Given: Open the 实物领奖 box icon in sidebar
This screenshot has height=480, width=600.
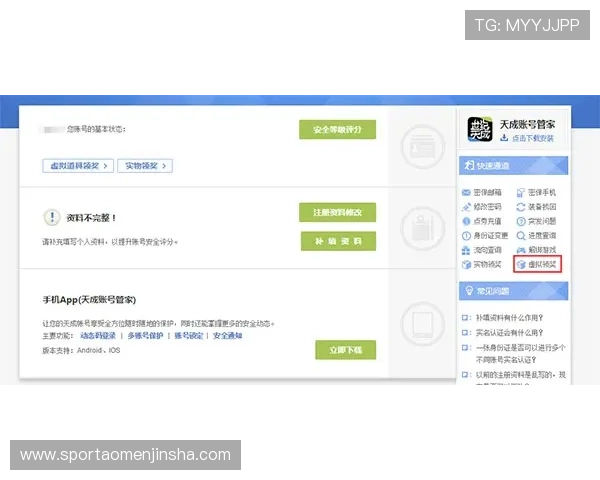Looking at the screenshot, I should (466, 264).
